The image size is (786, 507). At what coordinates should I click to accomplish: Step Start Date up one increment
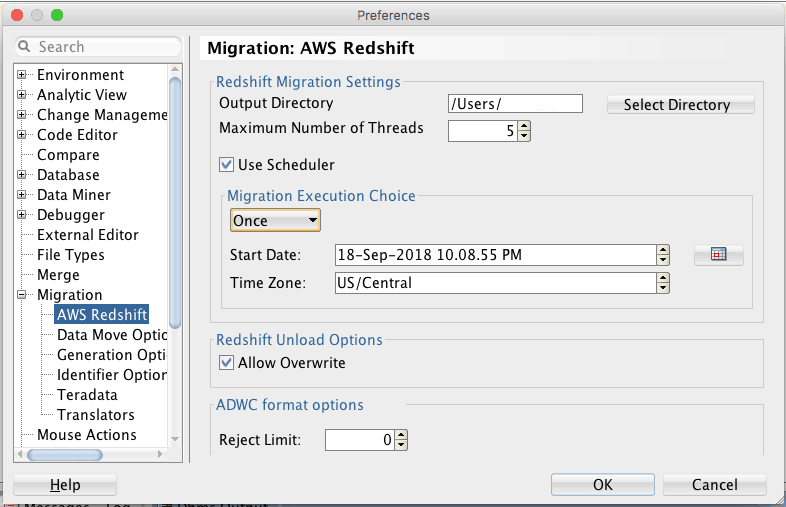[663, 250]
